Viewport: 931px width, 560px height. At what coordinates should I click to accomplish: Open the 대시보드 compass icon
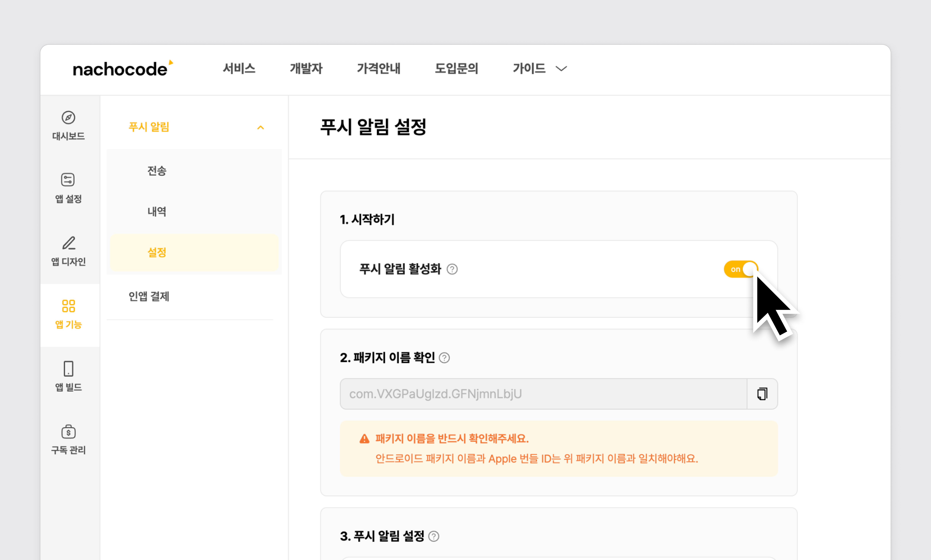pyautogui.click(x=68, y=117)
